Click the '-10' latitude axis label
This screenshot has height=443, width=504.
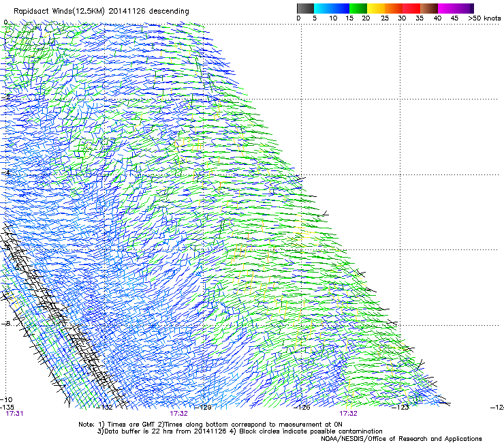[7, 399]
